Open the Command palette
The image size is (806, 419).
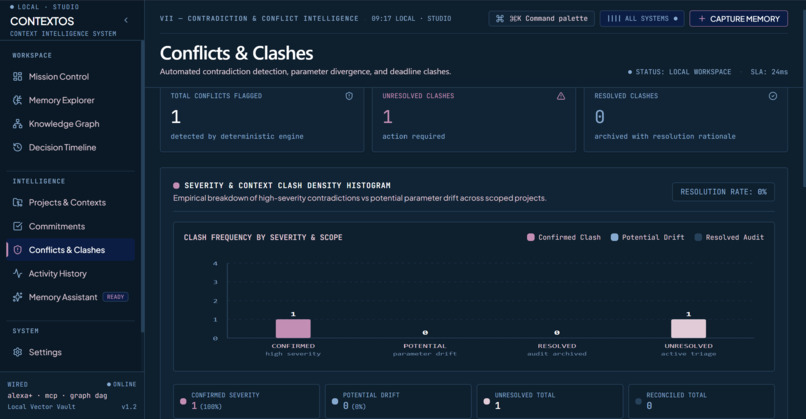541,19
